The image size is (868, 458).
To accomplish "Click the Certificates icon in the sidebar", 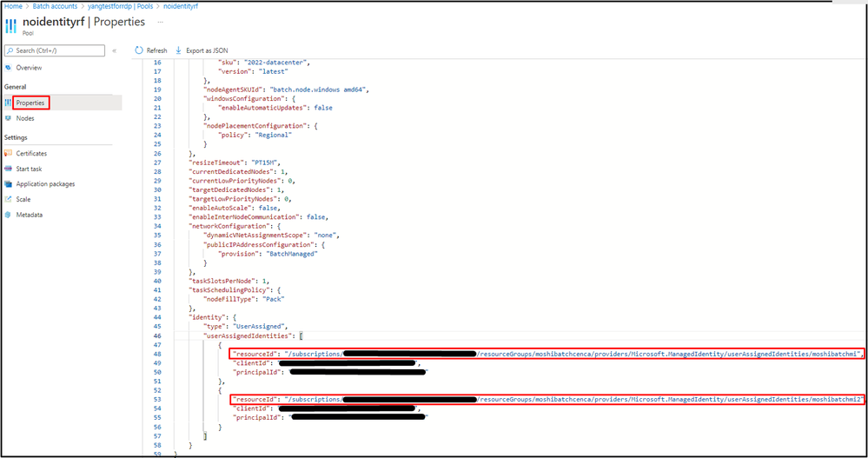I will pyautogui.click(x=8, y=153).
